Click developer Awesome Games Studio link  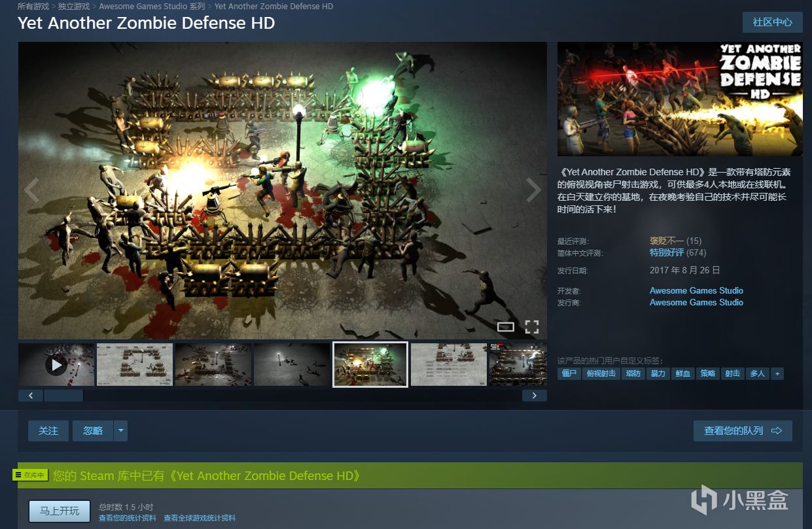696,290
